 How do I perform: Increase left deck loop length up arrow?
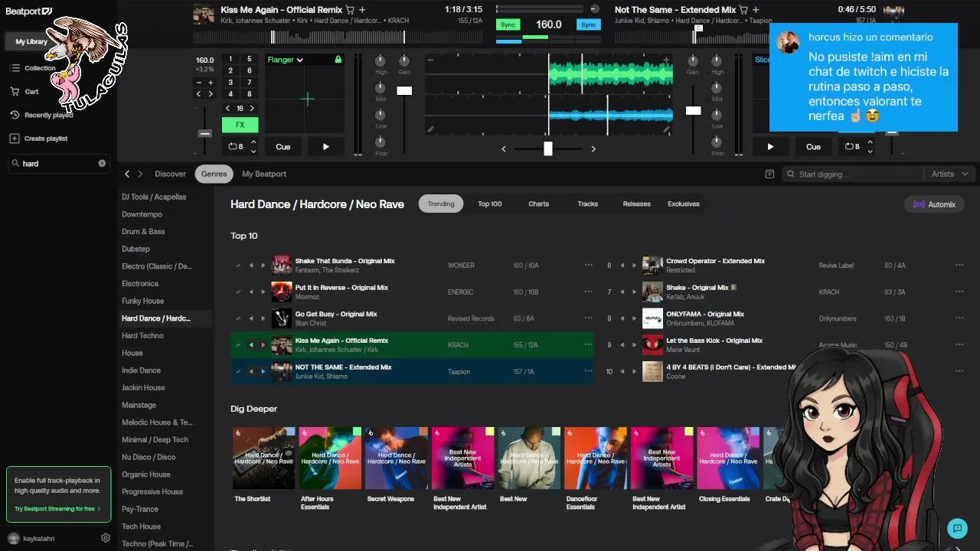pyautogui.click(x=252, y=142)
